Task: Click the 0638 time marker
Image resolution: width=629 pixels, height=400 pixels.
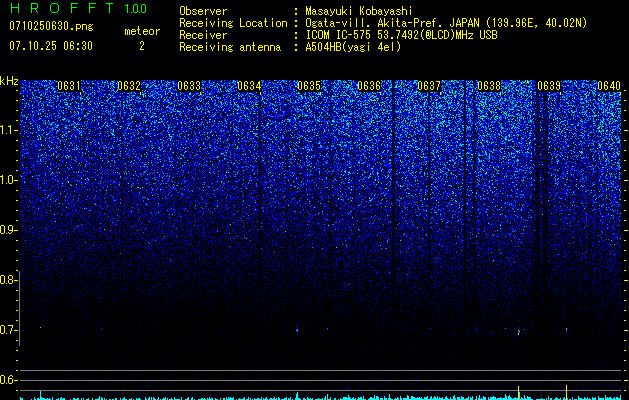Action: coord(489,86)
